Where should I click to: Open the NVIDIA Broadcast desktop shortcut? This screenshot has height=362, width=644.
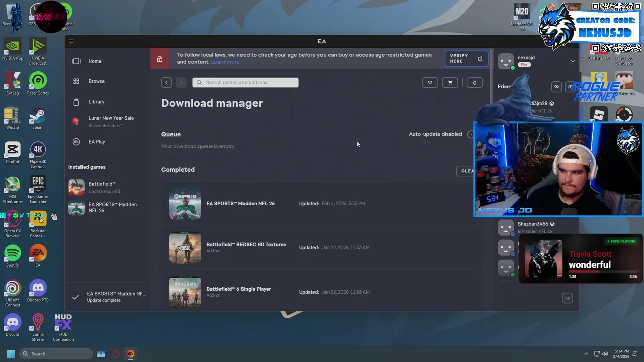tap(38, 52)
